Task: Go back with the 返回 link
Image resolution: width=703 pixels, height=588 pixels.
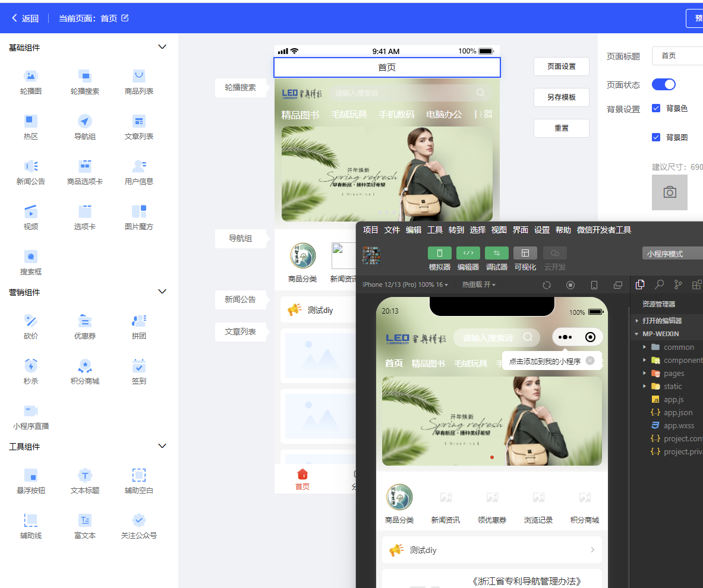Action: 25,18
